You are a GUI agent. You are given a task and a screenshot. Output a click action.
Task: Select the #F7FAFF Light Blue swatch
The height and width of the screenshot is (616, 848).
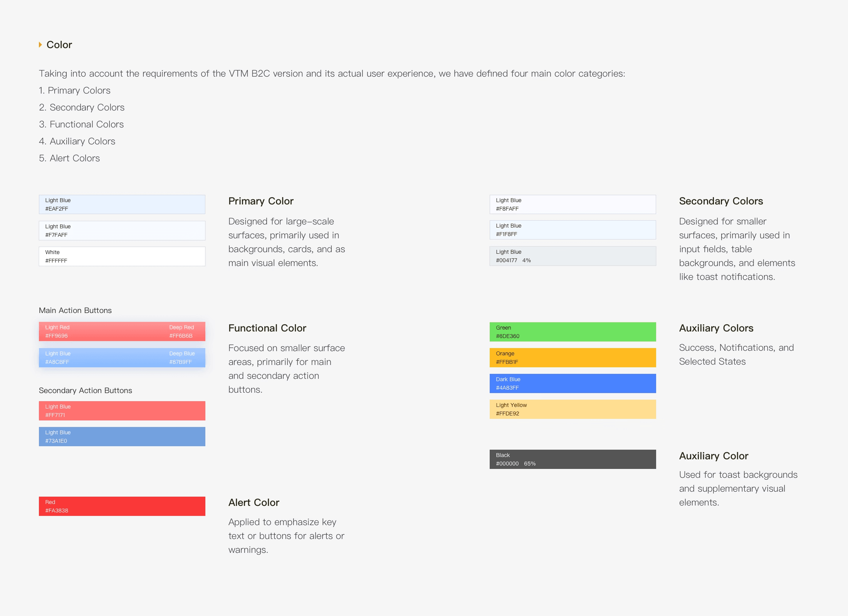tap(122, 231)
